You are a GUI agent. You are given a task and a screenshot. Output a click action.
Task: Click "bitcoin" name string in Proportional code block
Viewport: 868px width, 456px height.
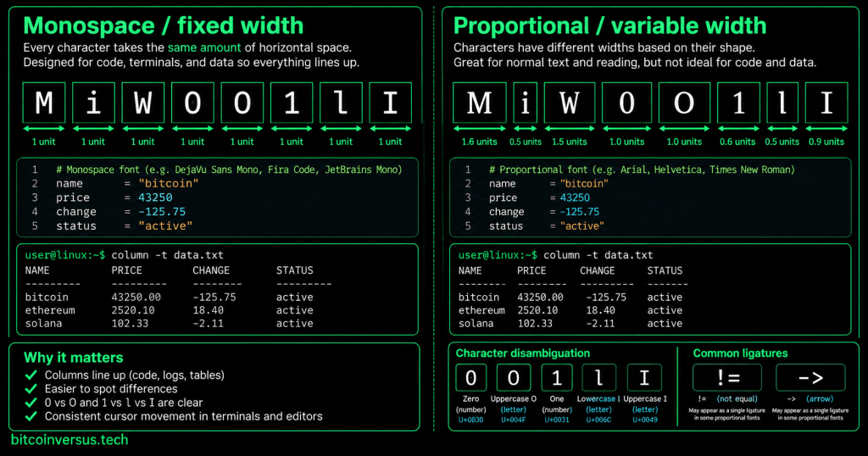584,184
